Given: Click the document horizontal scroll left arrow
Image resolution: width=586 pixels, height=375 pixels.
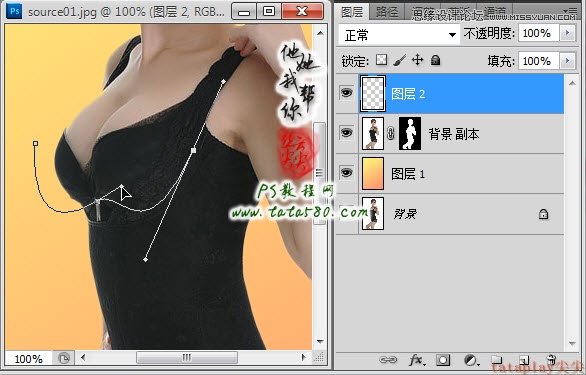Looking at the screenshot, I should pyautogui.click(x=83, y=357).
